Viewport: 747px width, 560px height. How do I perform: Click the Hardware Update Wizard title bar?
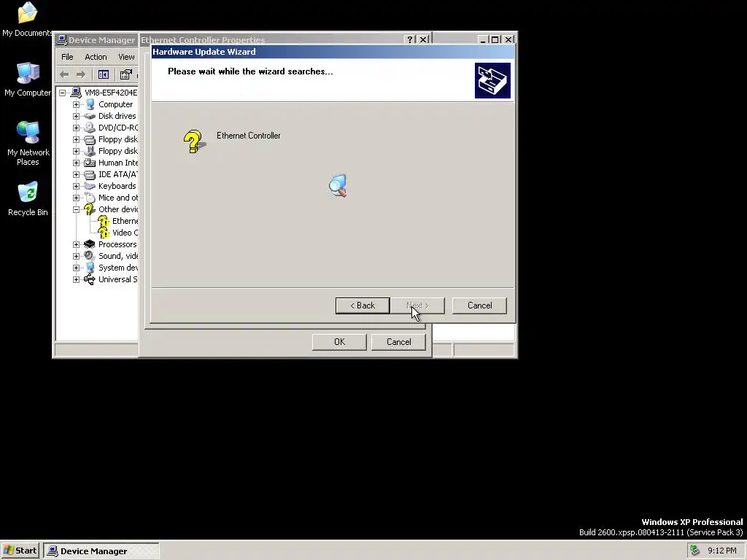pyautogui.click(x=333, y=52)
